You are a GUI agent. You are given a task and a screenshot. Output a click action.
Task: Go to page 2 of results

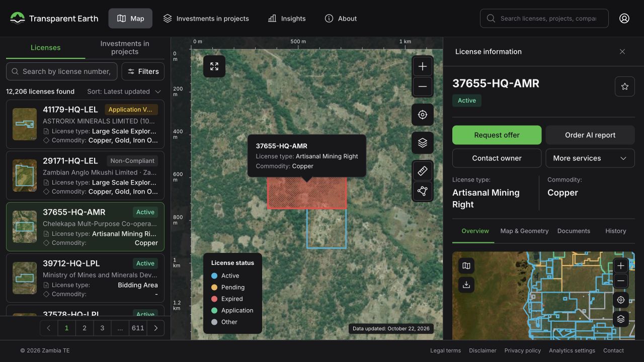coord(85,328)
